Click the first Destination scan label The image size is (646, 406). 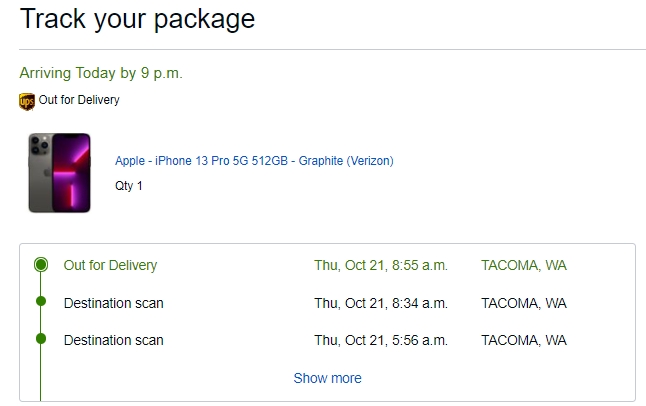tap(114, 303)
